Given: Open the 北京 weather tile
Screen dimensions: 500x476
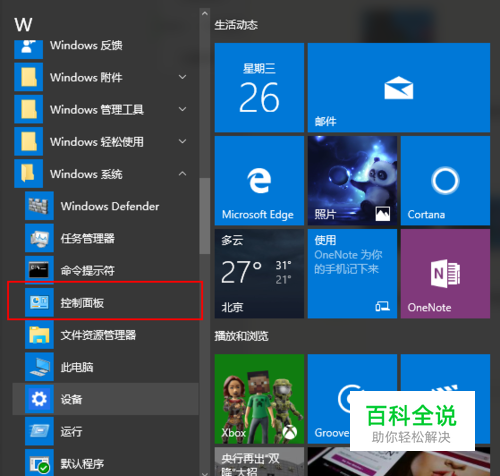Looking at the screenshot, I should tap(259, 274).
